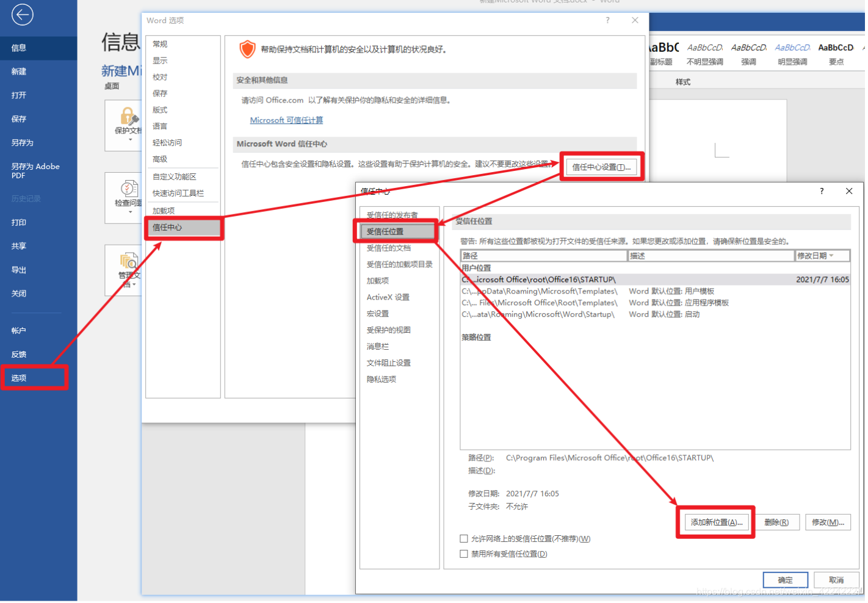Check disable all trusted locations
The height and width of the screenshot is (603, 868).
click(x=465, y=555)
